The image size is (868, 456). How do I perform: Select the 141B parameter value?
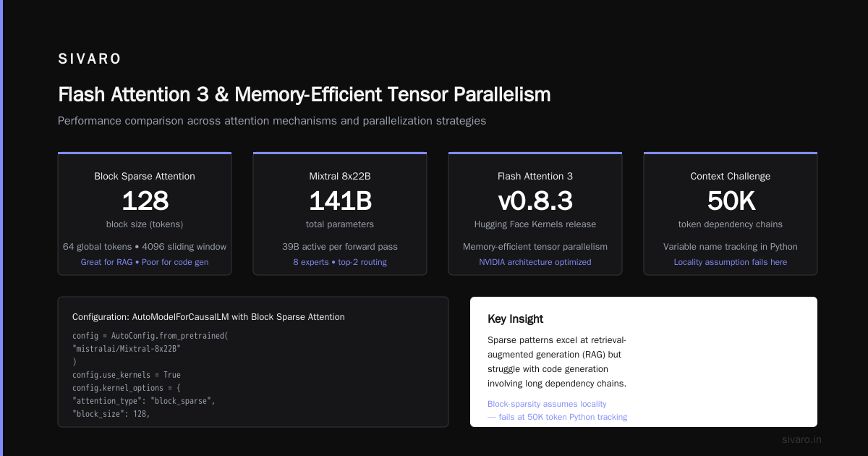coord(340,200)
